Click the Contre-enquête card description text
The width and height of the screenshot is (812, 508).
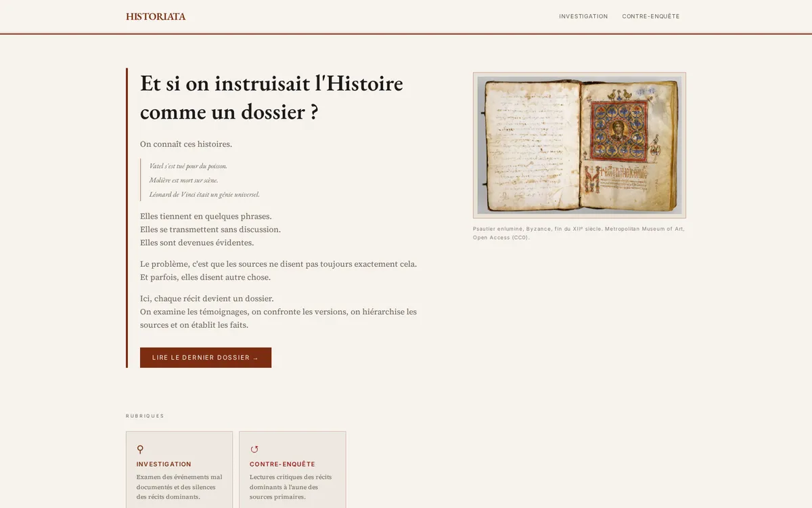[x=290, y=487]
